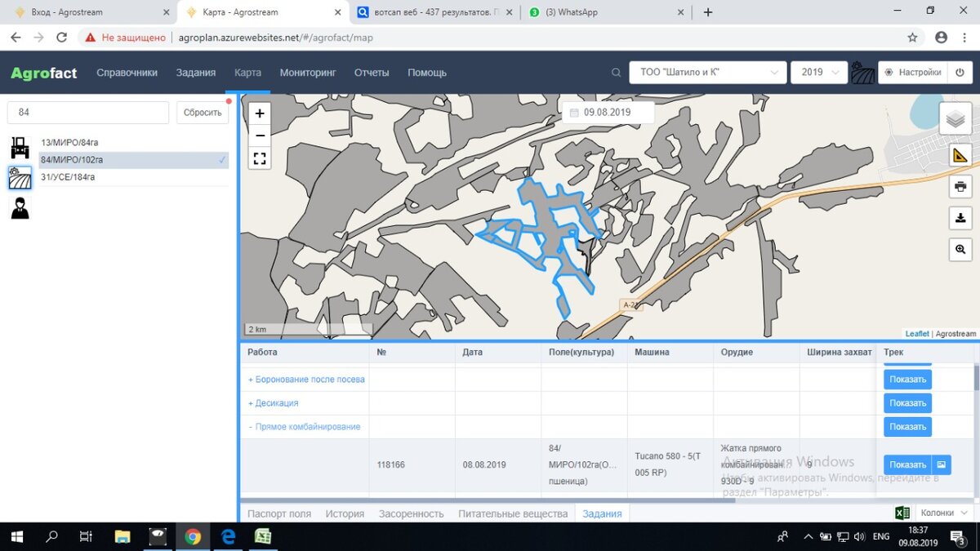980x551 pixels.
Task: Click the table vertical scrollbar
Action: click(975, 378)
